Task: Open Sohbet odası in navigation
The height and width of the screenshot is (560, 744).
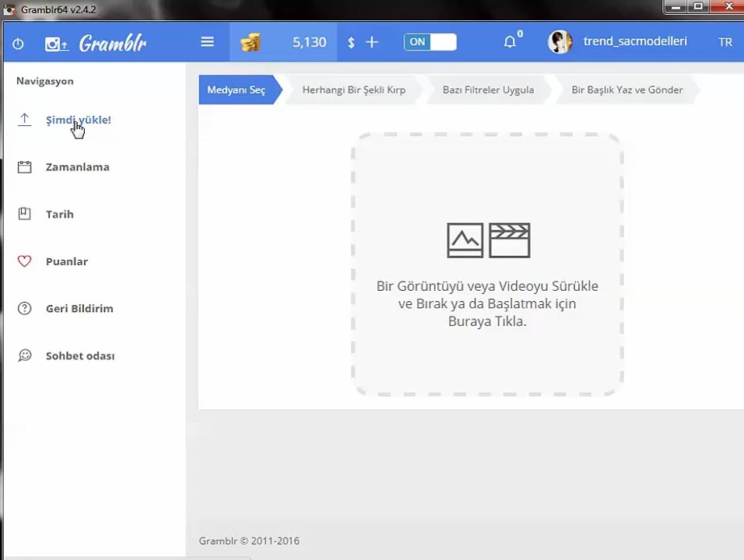Action: coord(80,356)
